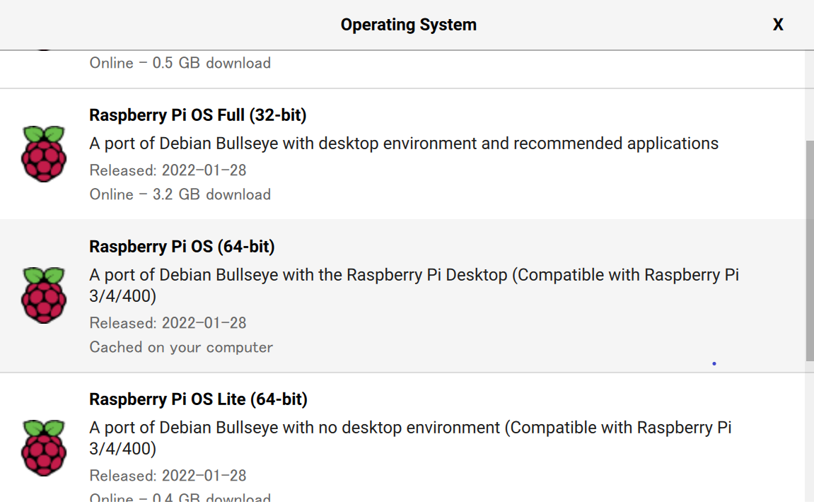
Task: Click the release date under Raspberry Pi OS (64-bit)
Action: point(168,323)
